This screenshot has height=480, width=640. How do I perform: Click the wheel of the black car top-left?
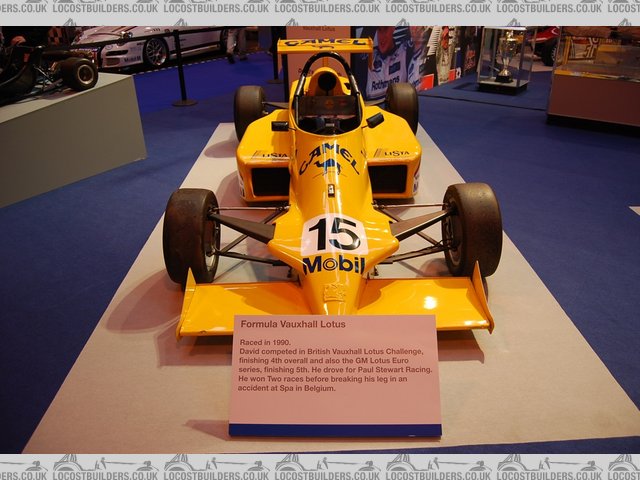point(80,73)
